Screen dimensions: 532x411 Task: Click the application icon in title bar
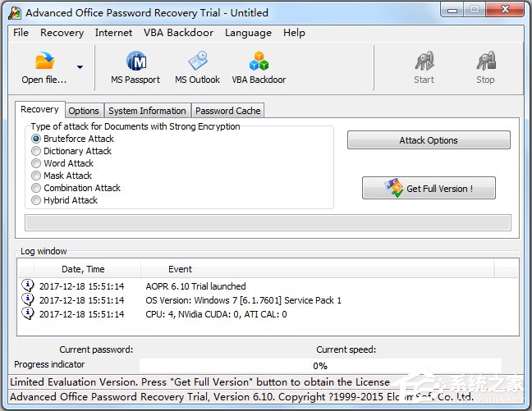15,13
